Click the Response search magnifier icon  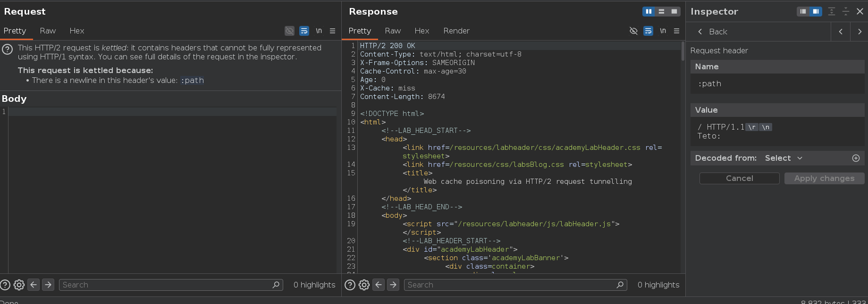(621, 285)
